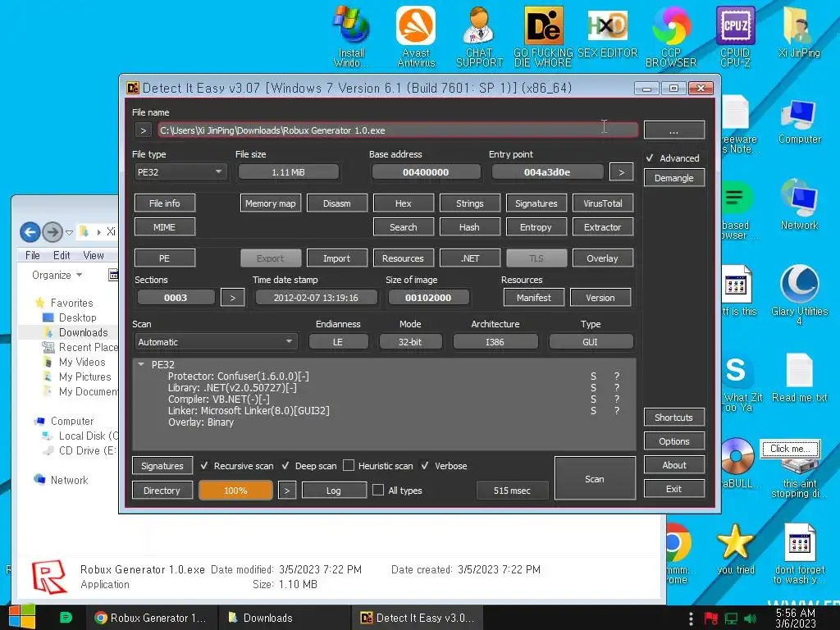Click the Back arrow in Explorer window
The height and width of the screenshot is (630, 840).
pyautogui.click(x=30, y=232)
